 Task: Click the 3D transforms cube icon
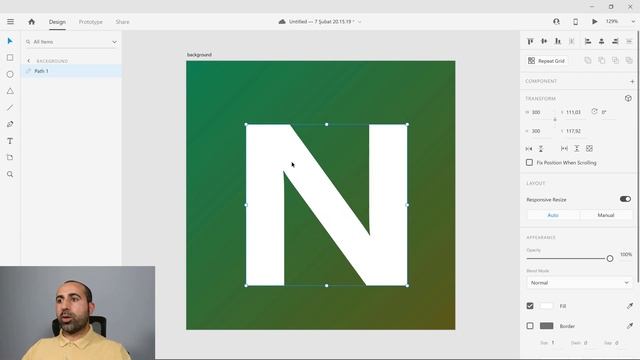628,98
